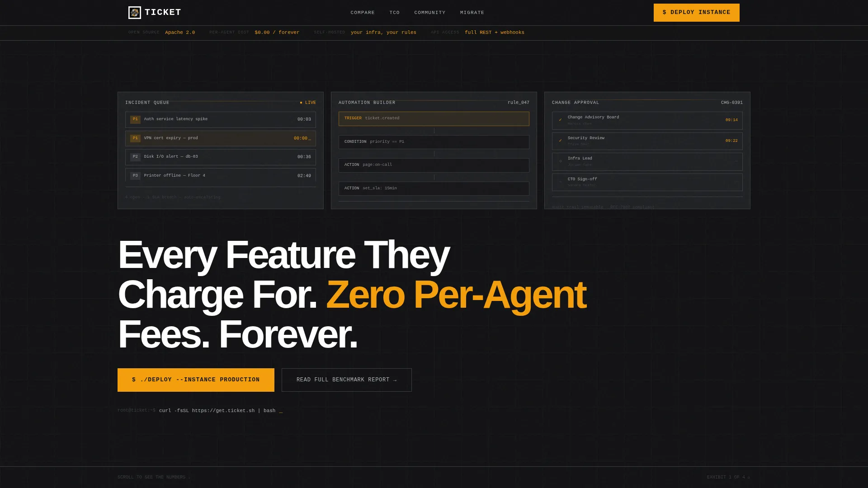Screen dimensions: 868x488
Task: Open Read Full Benchmark Report link
Action: pos(347,380)
